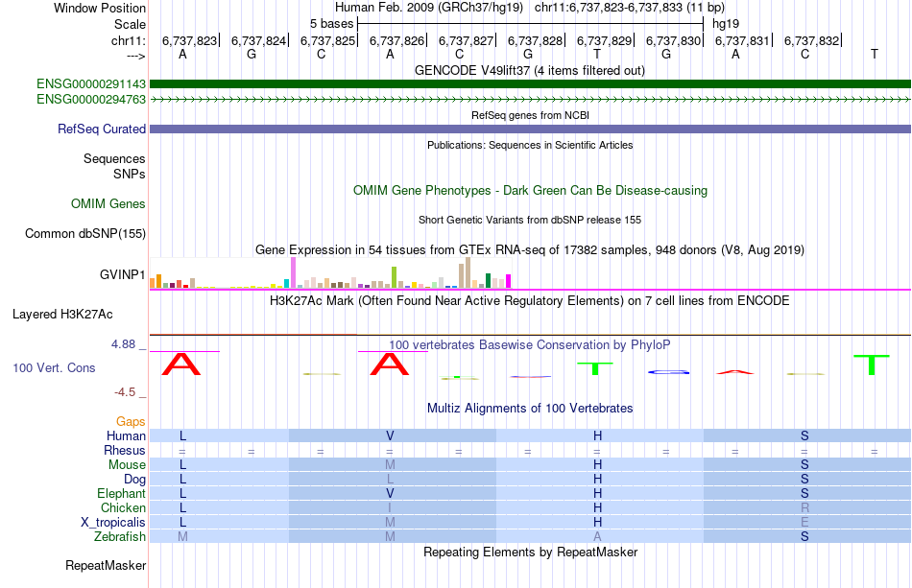Click the Layered H3K27Ac track label
The width and height of the screenshot is (912, 588).
(x=62, y=315)
